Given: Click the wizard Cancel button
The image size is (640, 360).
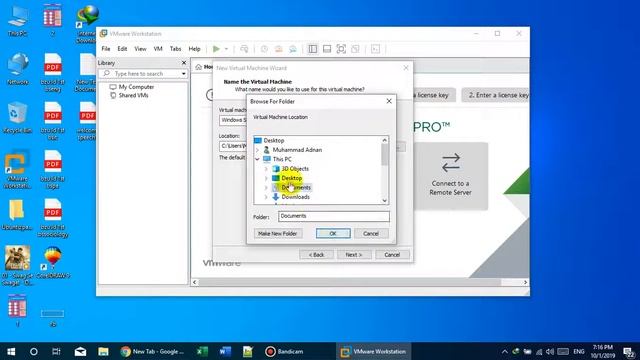Looking at the screenshot, I should (x=392, y=255).
